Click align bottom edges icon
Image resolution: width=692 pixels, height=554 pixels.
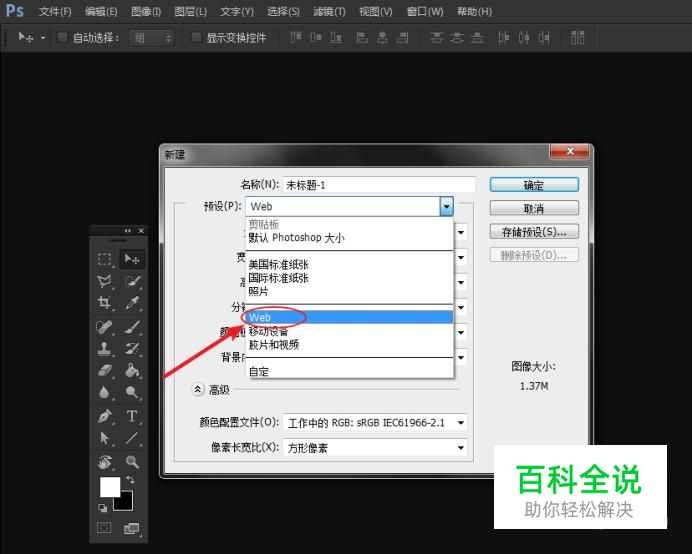(x=336, y=38)
